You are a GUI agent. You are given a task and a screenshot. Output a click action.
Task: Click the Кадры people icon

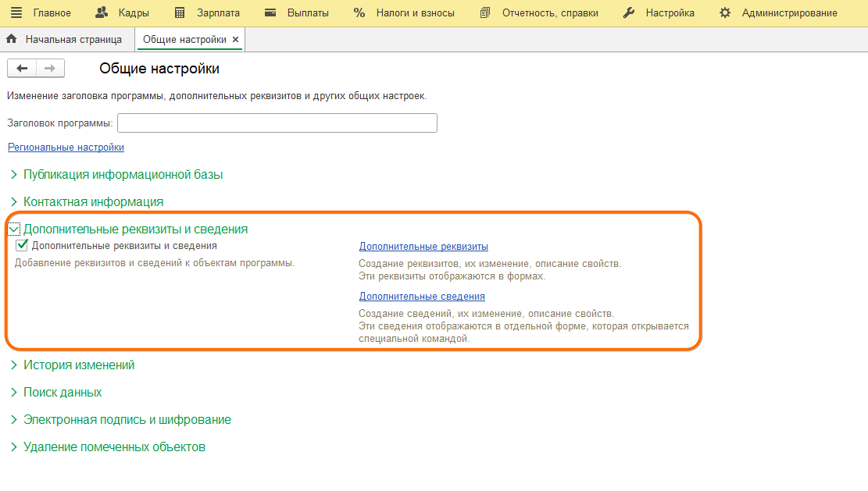(x=102, y=12)
